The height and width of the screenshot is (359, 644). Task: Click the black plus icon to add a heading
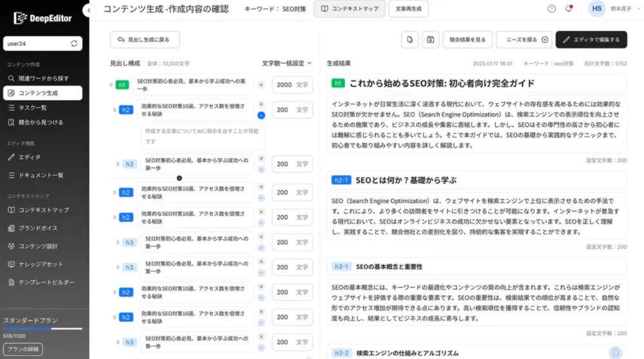[x=179, y=178]
